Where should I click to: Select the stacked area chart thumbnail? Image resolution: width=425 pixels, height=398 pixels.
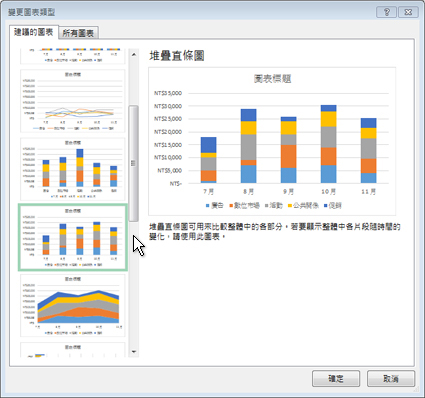coord(73,305)
